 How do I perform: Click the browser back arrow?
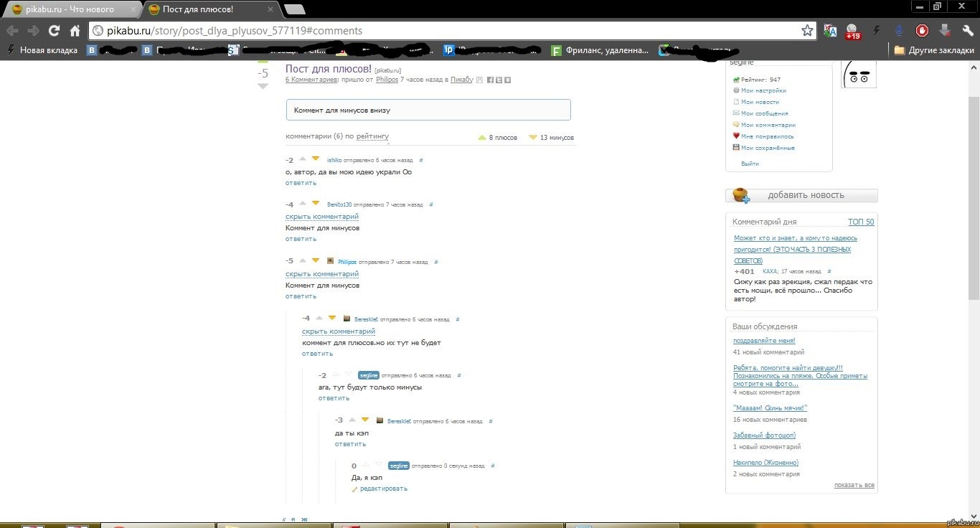pos(12,31)
